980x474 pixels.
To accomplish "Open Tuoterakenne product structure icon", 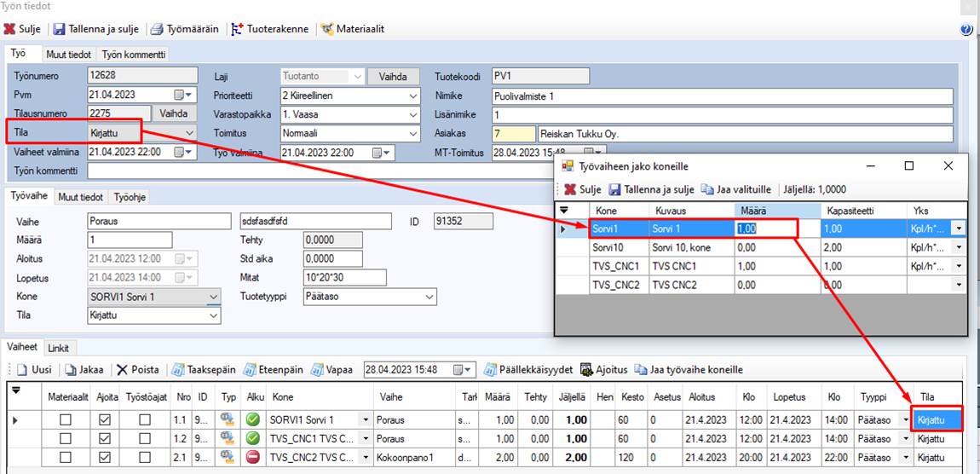I will click(238, 29).
